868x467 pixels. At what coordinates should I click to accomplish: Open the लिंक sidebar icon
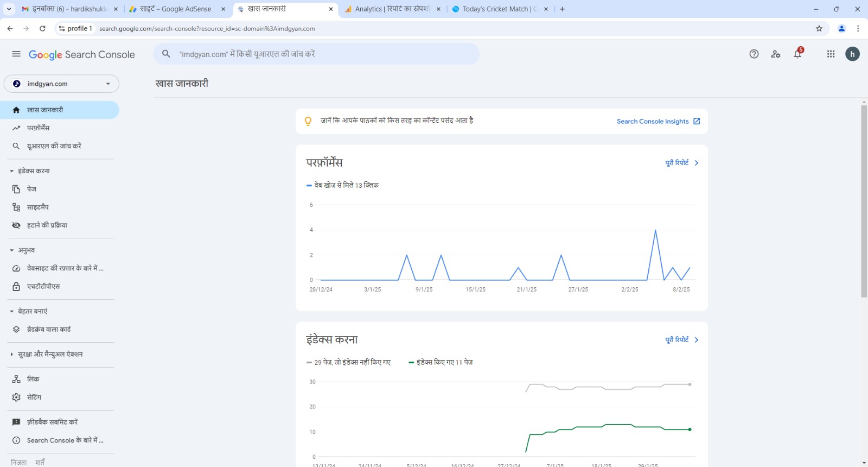click(x=16, y=379)
